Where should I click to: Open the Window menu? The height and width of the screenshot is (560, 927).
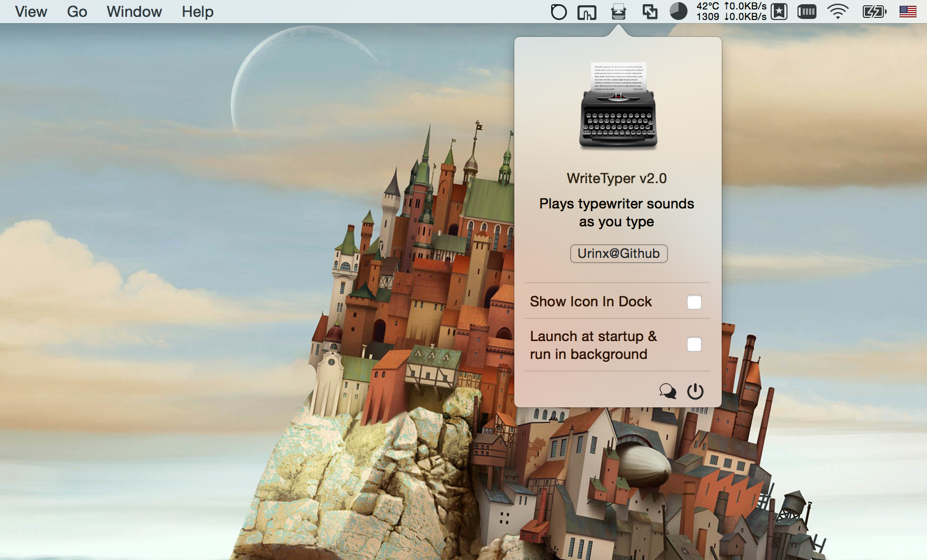click(x=134, y=12)
